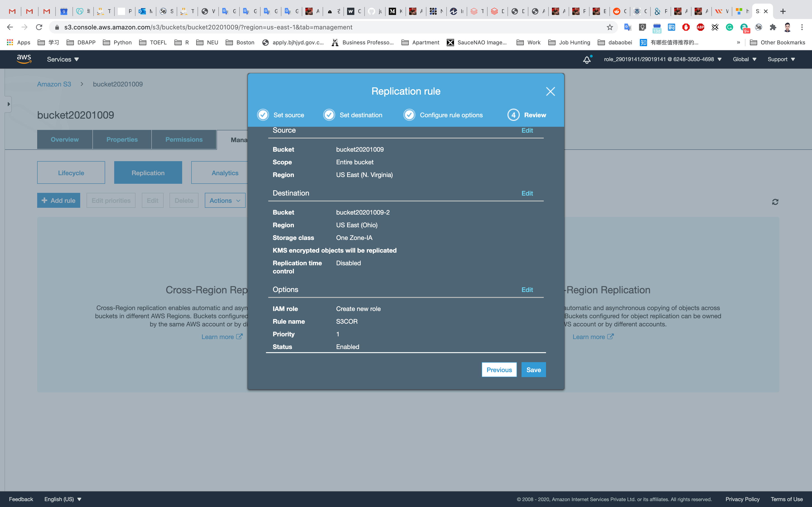
Task: Switch to the Permissions tab
Action: 184,139
